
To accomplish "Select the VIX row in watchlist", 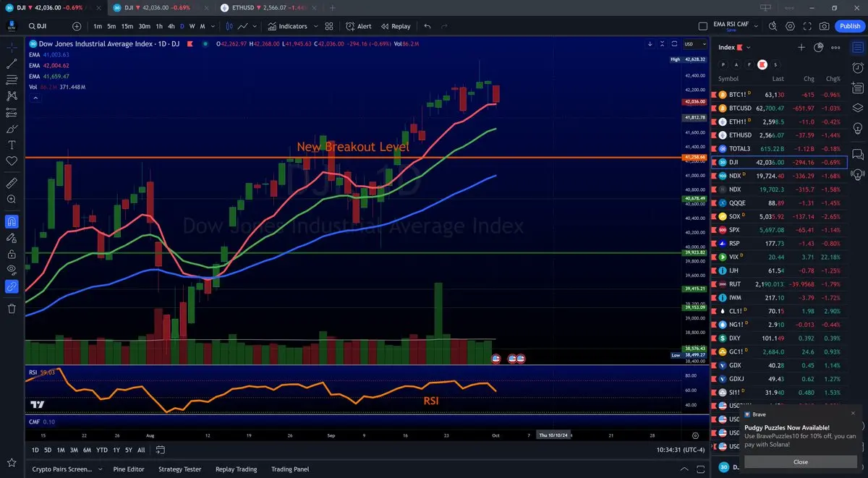I will click(x=778, y=257).
